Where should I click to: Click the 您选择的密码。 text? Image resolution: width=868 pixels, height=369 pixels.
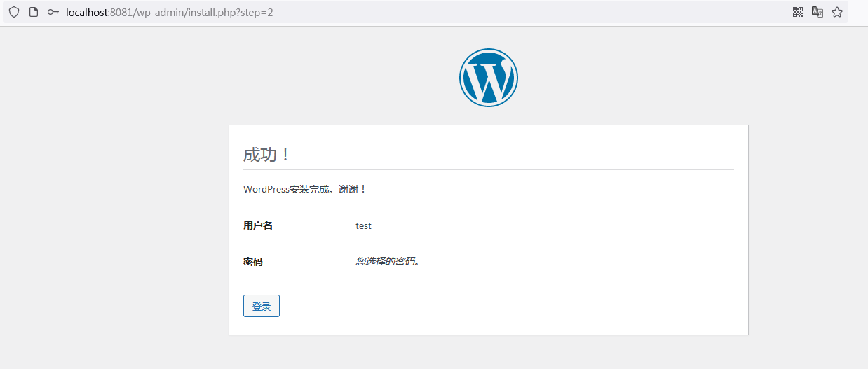click(388, 261)
